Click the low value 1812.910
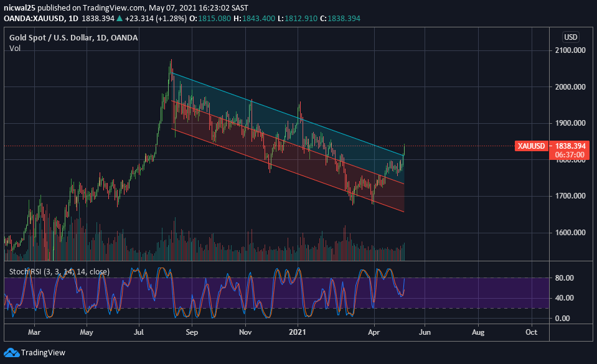 click(301, 18)
